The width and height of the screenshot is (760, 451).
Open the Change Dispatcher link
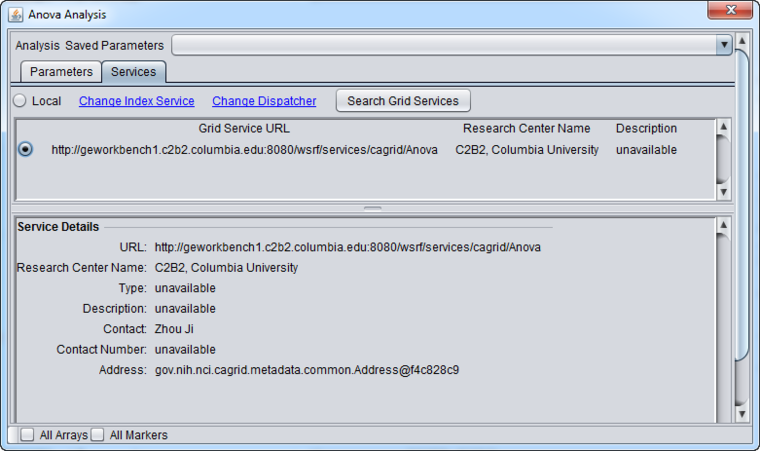264,101
